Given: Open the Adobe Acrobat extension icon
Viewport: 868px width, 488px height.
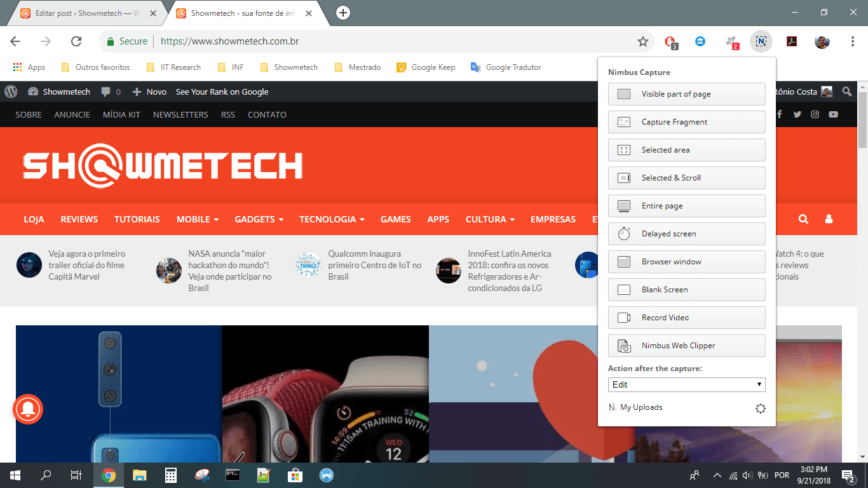Looking at the screenshot, I should click(x=792, y=41).
